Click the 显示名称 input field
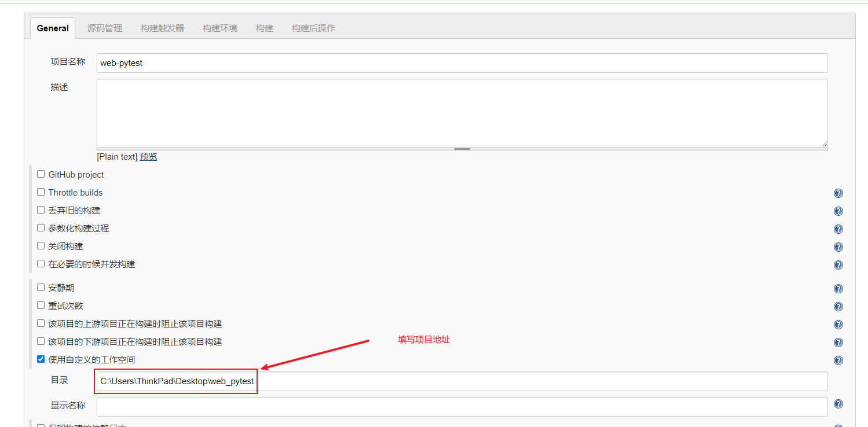The image size is (868, 427). (462, 407)
